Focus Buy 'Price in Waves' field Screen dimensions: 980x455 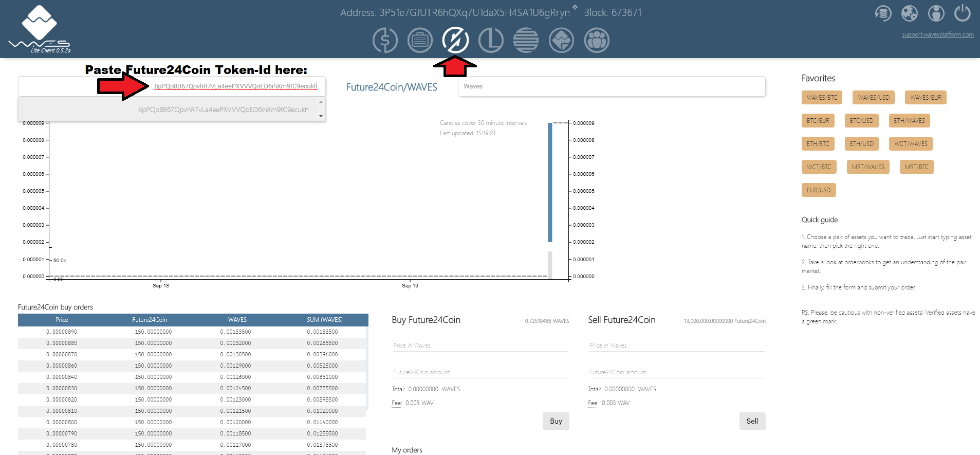(x=480, y=345)
